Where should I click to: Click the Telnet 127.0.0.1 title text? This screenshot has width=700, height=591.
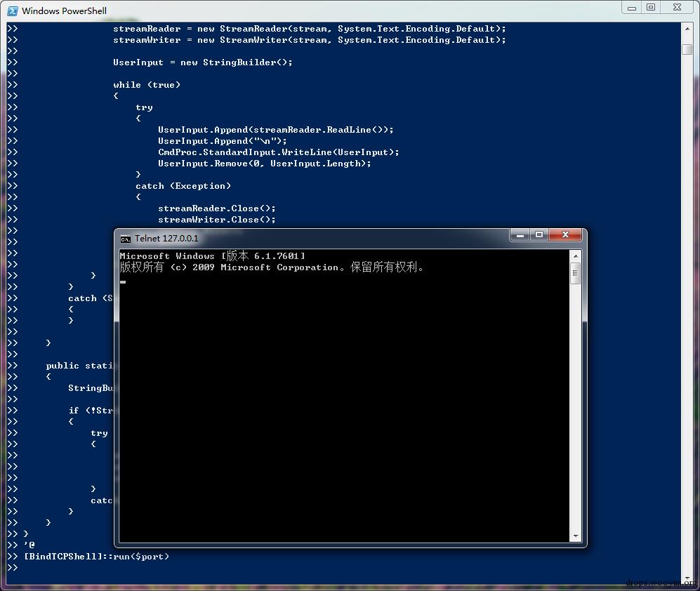[166, 239]
